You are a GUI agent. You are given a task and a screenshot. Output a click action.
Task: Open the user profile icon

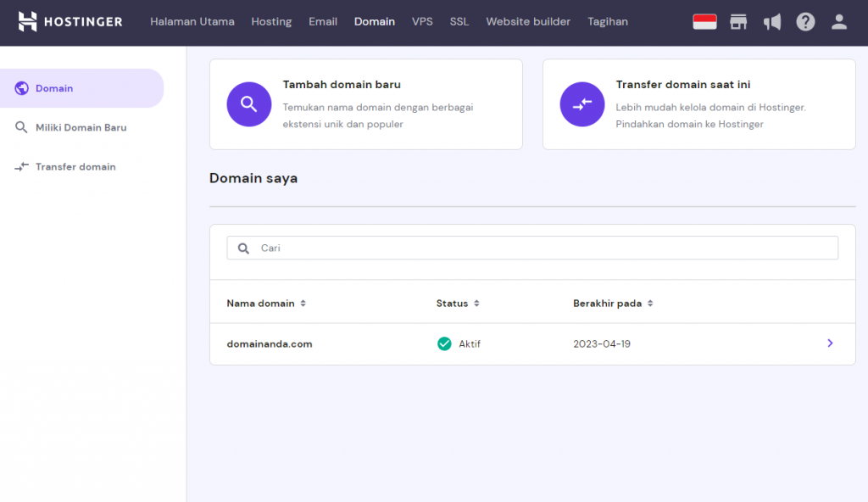838,22
